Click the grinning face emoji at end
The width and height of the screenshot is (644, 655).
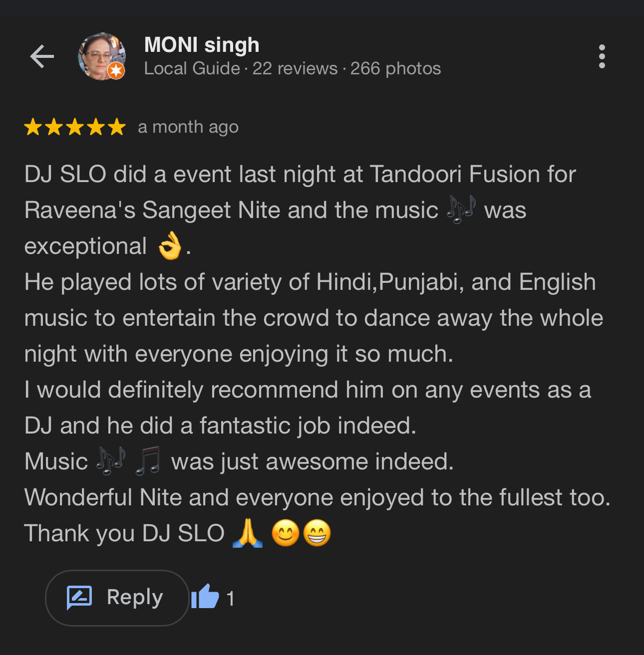pos(317,533)
